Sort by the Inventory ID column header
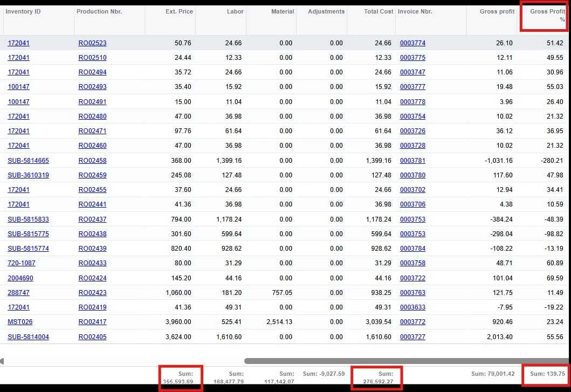The image size is (571, 392). (x=23, y=12)
